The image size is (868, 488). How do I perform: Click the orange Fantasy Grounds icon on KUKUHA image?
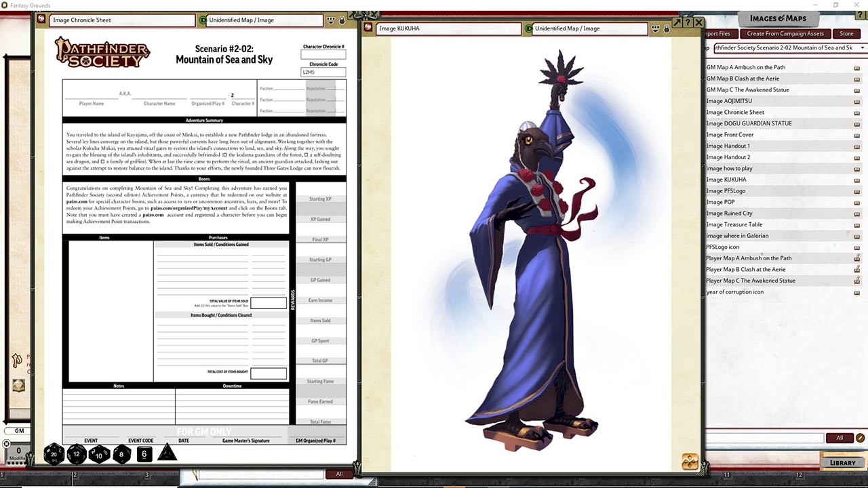[689, 461]
